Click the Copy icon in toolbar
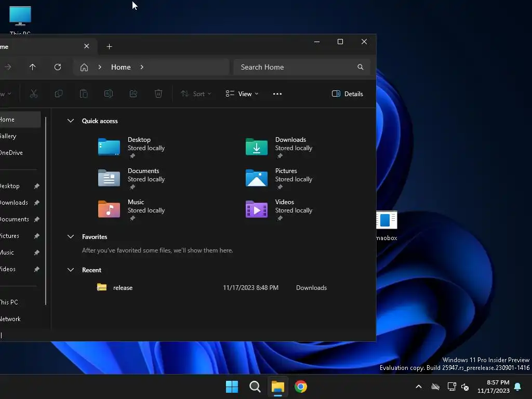Image resolution: width=532 pixels, height=399 pixels. (x=59, y=94)
